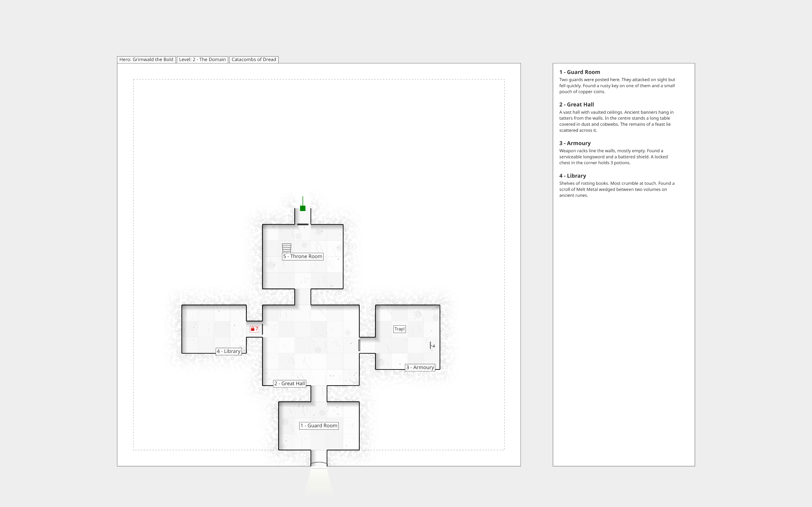Click the '4 - Library' map label
Image resolution: width=812 pixels, height=507 pixels.
point(228,351)
